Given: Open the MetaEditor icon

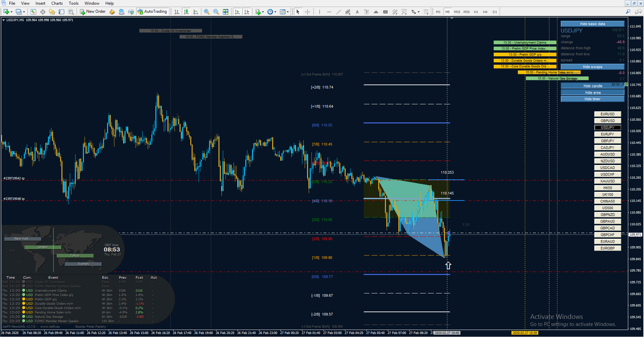Looking at the screenshot, I should click(x=112, y=12).
